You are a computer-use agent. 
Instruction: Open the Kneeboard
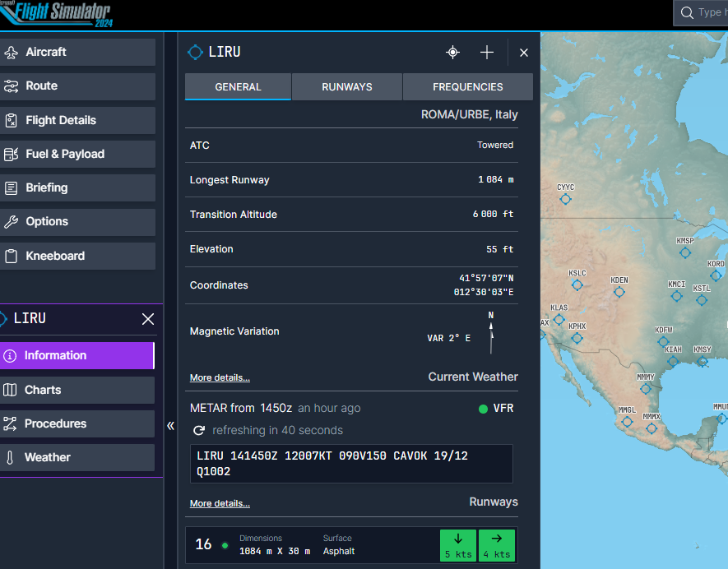78,256
